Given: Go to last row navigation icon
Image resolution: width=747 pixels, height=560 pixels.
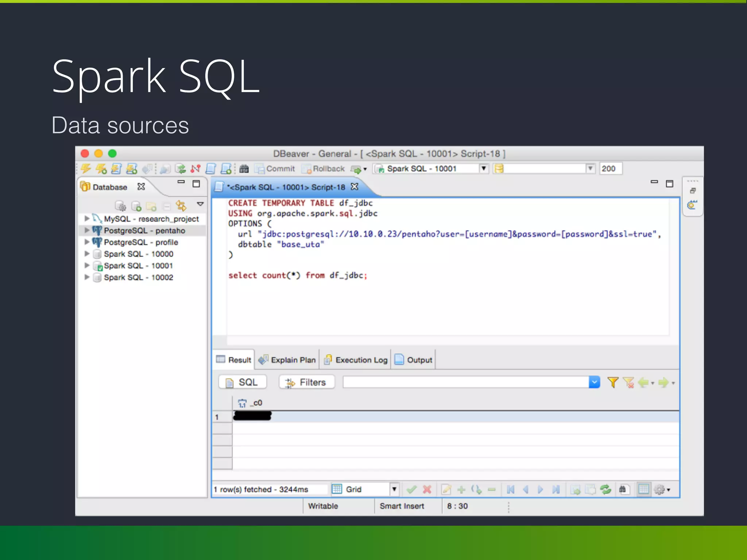Looking at the screenshot, I should click(x=556, y=489).
